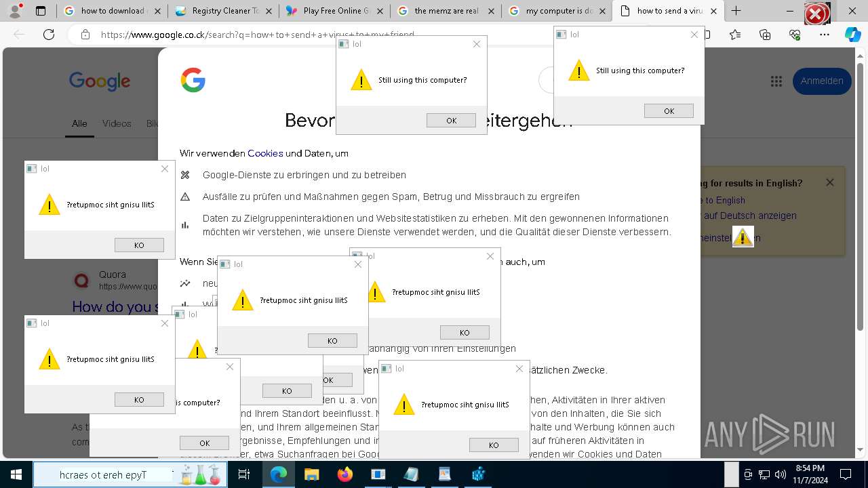Click OK in the lol dialog over the Bevor heading
Viewport: 868px width, 488px height.
point(451,121)
